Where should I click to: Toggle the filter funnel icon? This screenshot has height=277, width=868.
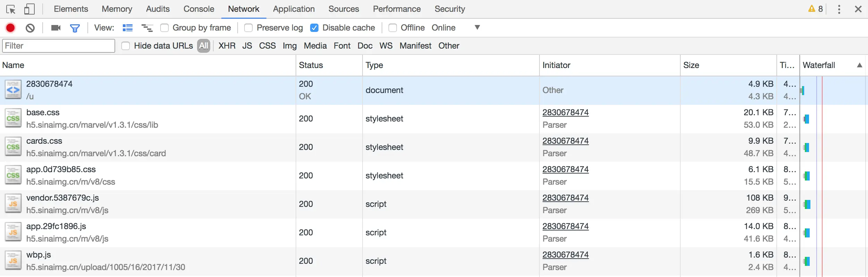point(75,28)
